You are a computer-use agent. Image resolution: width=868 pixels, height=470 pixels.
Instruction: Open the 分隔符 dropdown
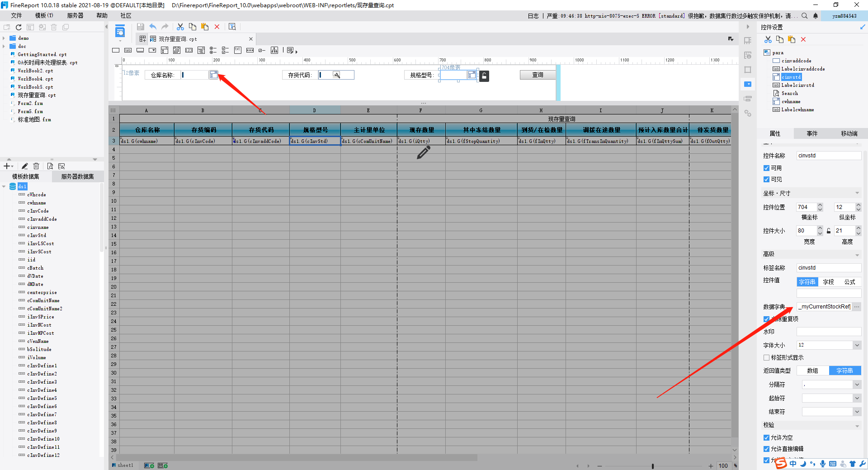coord(857,385)
